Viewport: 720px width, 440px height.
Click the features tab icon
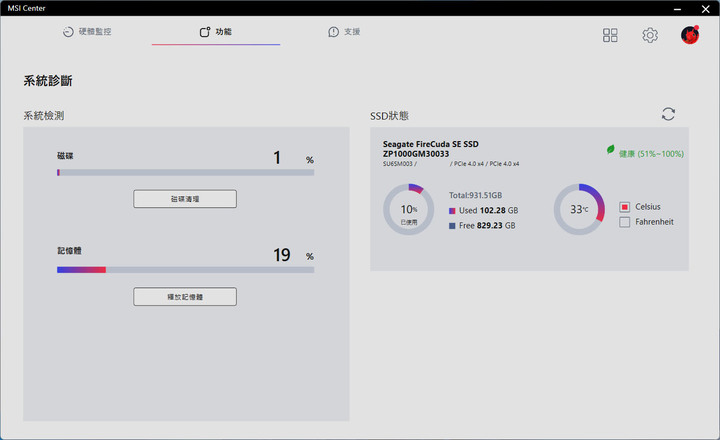click(205, 32)
